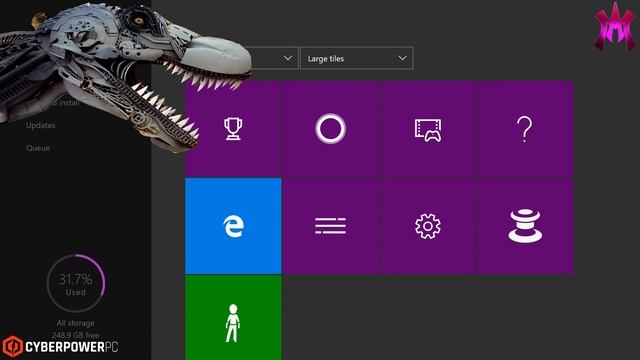Open the Settings gear tile
The image size is (640, 360).
point(428,226)
